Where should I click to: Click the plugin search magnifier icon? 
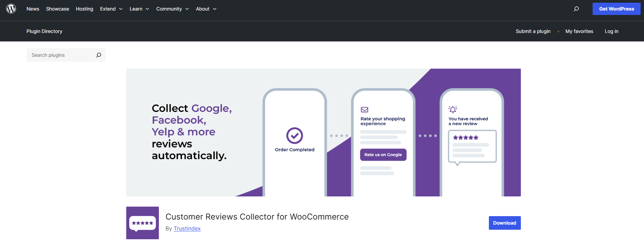pyautogui.click(x=99, y=55)
